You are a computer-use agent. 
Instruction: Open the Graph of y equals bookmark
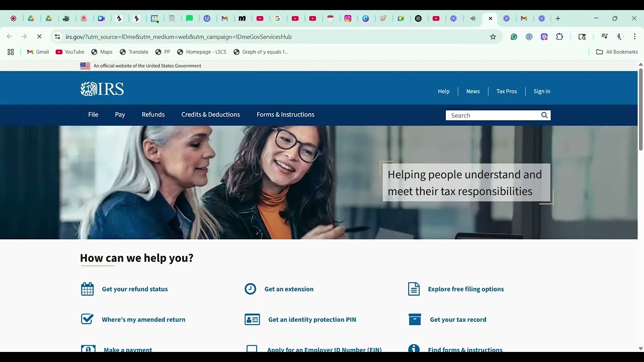coord(261,52)
